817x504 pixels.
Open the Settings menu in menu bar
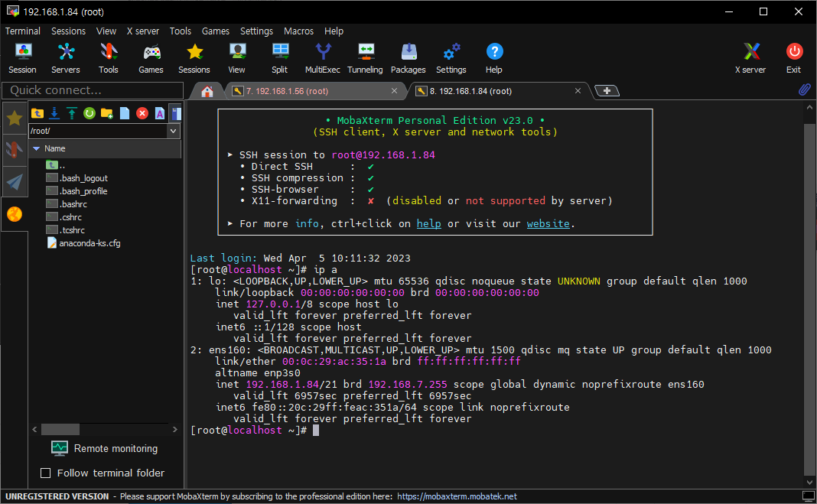pyautogui.click(x=256, y=31)
